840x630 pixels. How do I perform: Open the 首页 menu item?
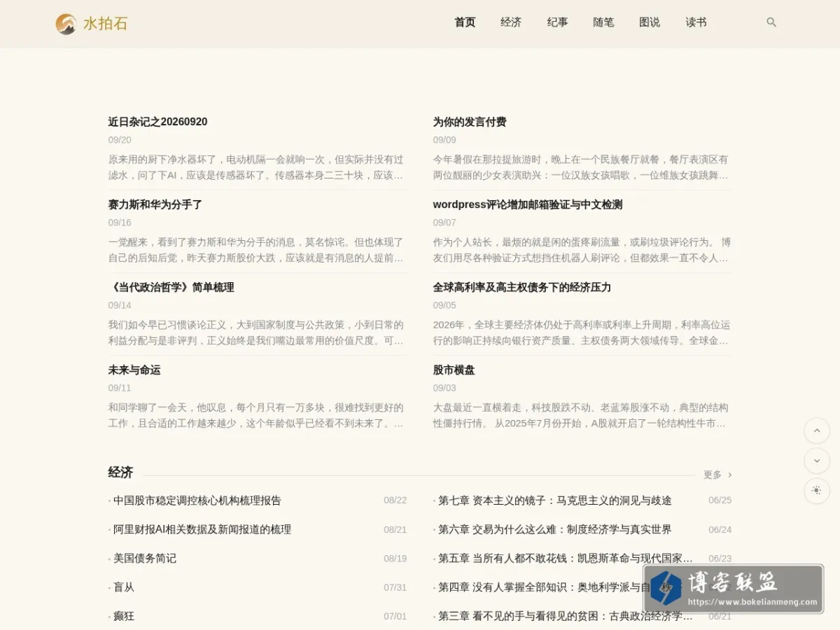(x=465, y=22)
